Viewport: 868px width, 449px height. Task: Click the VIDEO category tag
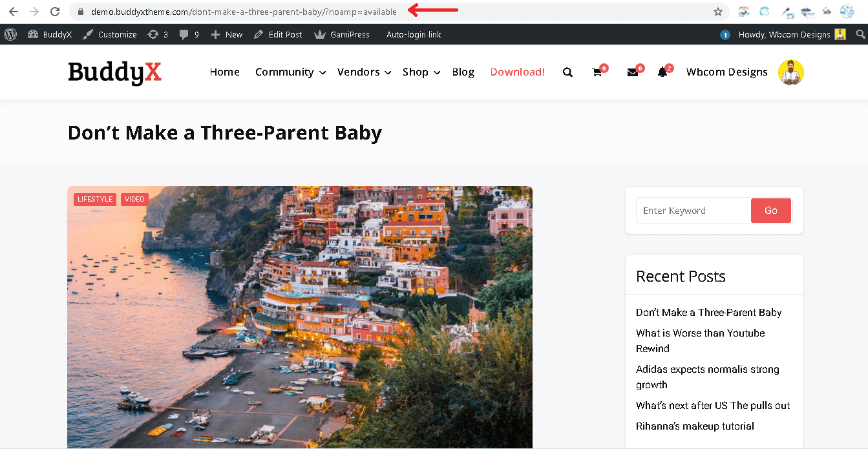pyautogui.click(x=134, y=200)
